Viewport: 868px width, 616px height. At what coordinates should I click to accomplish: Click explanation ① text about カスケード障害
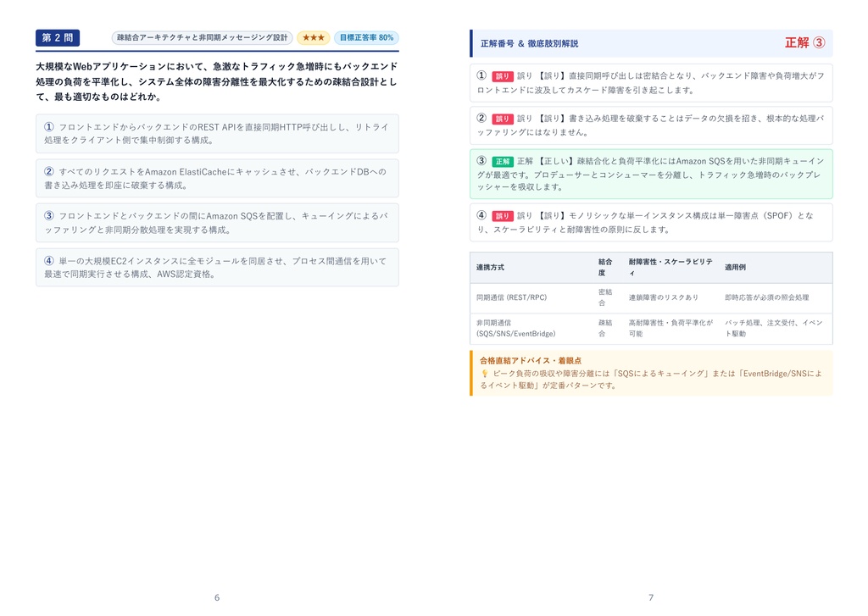click(651, 83)
